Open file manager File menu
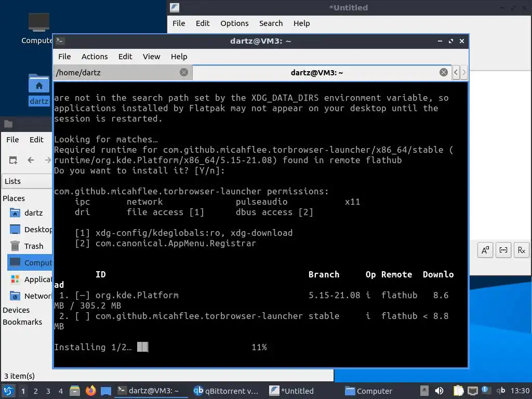The image size is (532, 399). [12, 140]
